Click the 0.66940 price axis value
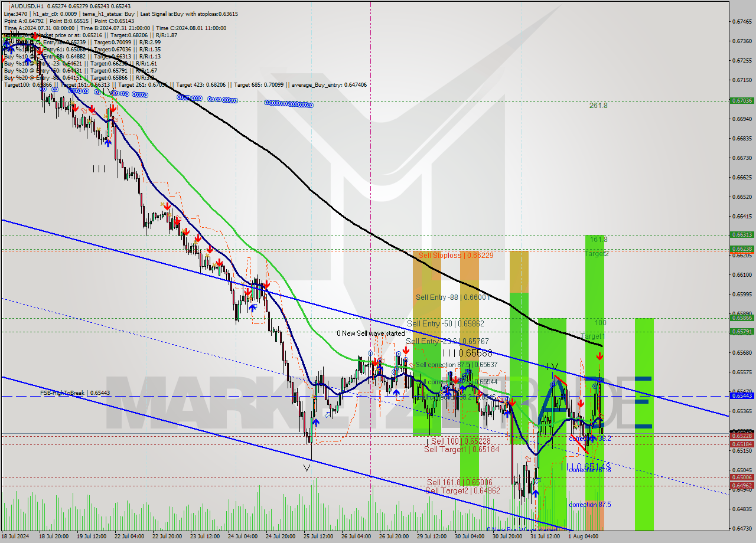The height and width of the screenshot is (543, 756). 742,119
